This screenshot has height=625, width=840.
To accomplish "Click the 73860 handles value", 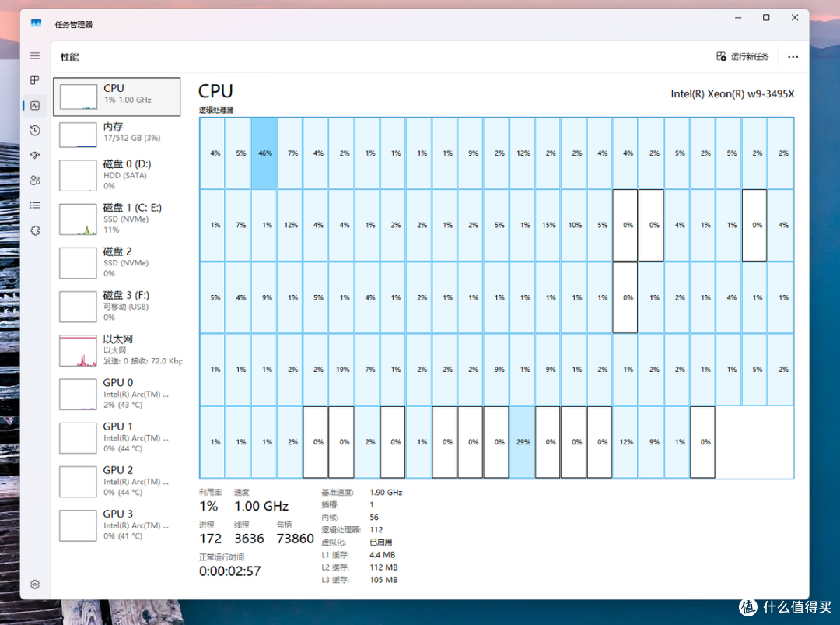I will (x=296, y=539).
